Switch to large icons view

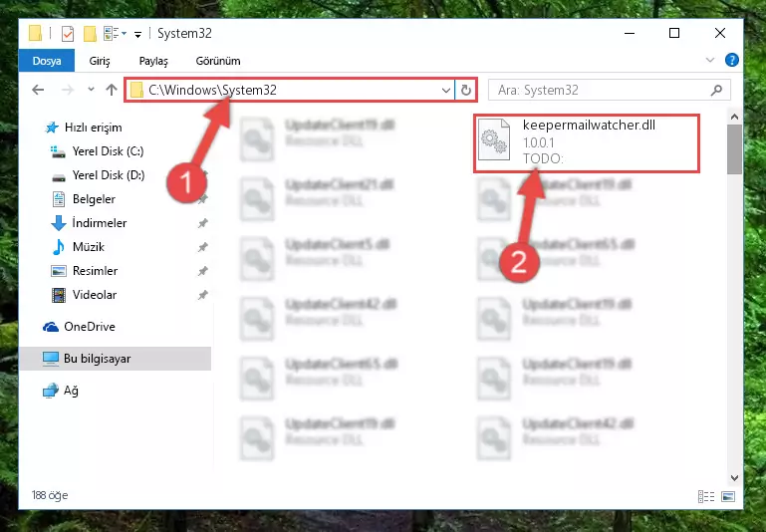click(728, 497)
